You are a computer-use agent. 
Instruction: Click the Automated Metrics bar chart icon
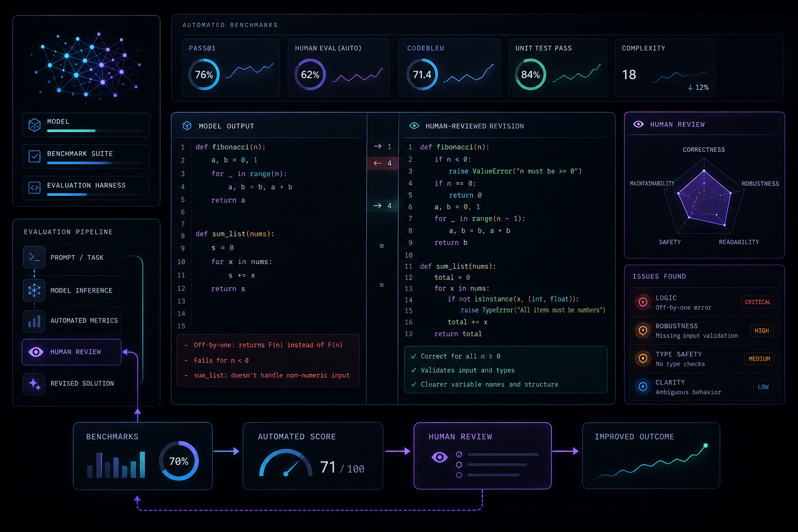click(34, 321)
